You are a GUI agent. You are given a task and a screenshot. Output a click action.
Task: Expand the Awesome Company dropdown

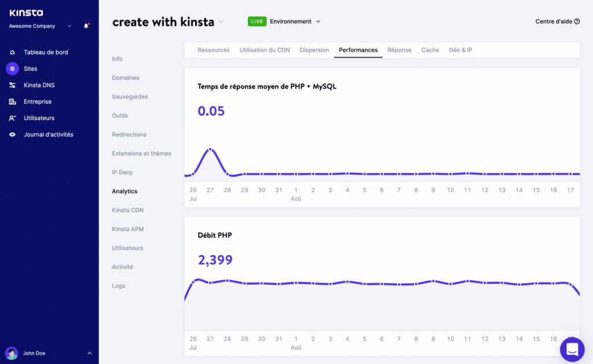(69, 26)
